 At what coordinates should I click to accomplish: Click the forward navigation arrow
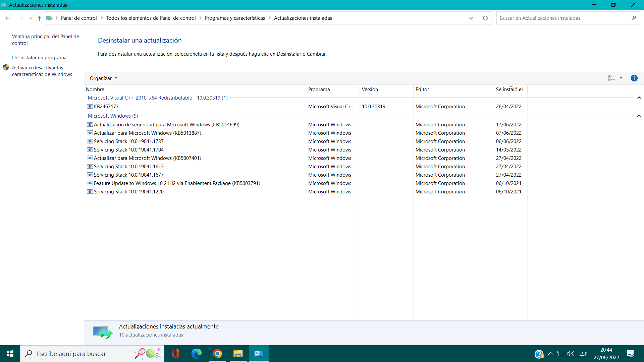point(21,18)
